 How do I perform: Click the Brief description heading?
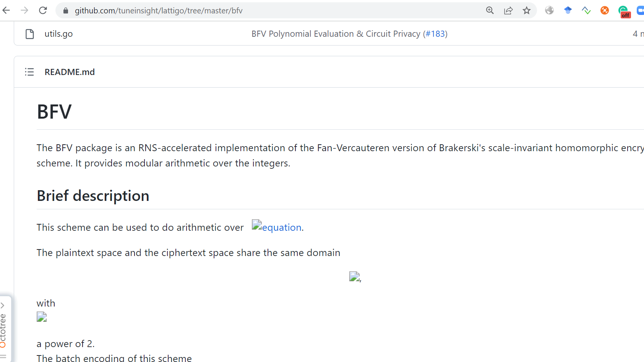pos(93,196)
